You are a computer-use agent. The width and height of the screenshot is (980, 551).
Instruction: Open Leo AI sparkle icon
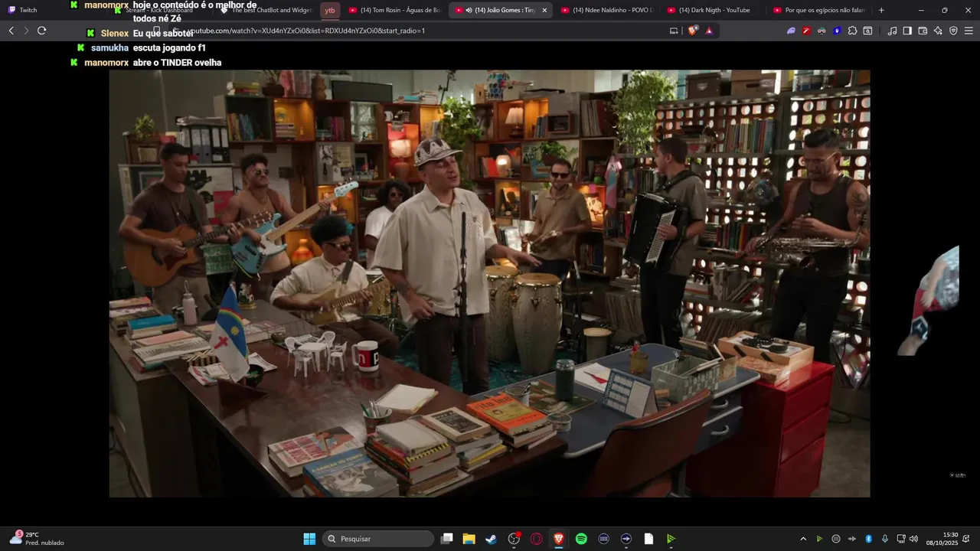coord(938,31)
